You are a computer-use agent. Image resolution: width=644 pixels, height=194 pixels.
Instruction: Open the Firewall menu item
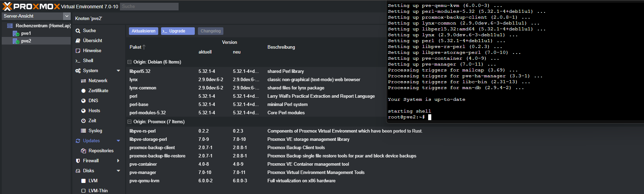(x=91, y=161)
